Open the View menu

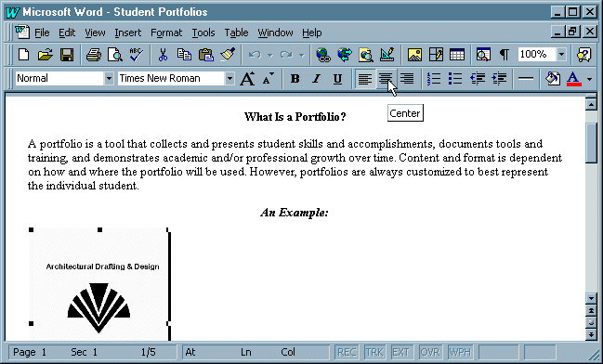95,33
